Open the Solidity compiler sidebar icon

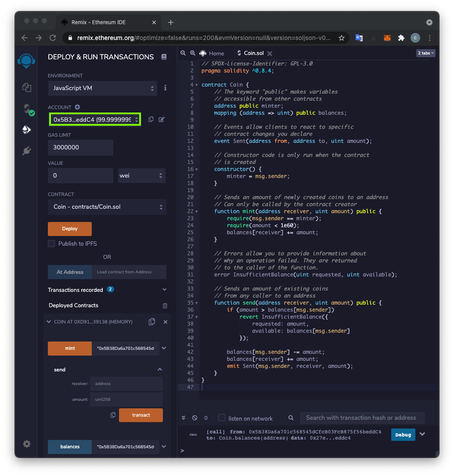[27, 109]
